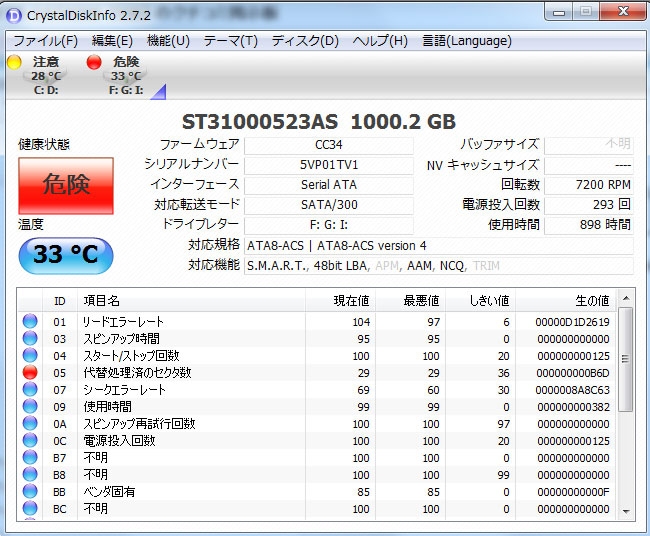Select the ベンダ固有 row name
Viewport: 650px width, 536px height.
109,492
